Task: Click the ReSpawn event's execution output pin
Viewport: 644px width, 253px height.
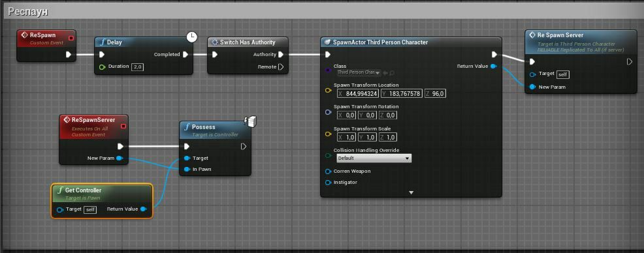Action: (69, 54)
